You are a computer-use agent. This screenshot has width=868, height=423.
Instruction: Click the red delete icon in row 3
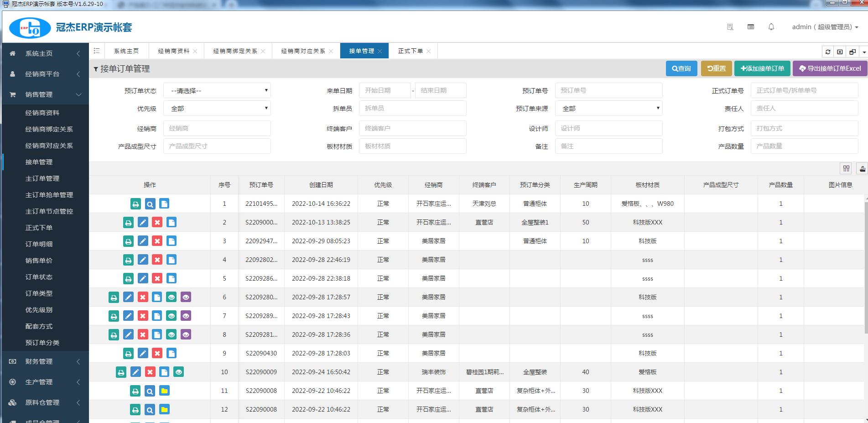(x=157, y=241)
